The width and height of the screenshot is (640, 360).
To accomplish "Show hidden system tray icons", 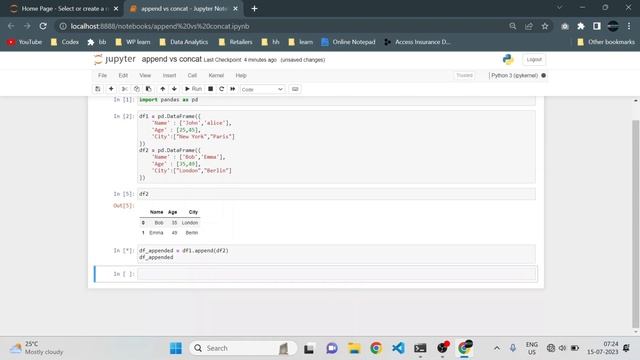I will [x=497, y=348].
